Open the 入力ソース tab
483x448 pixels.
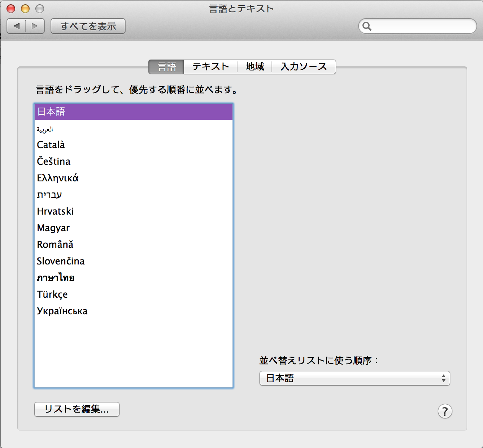(304, 66)
